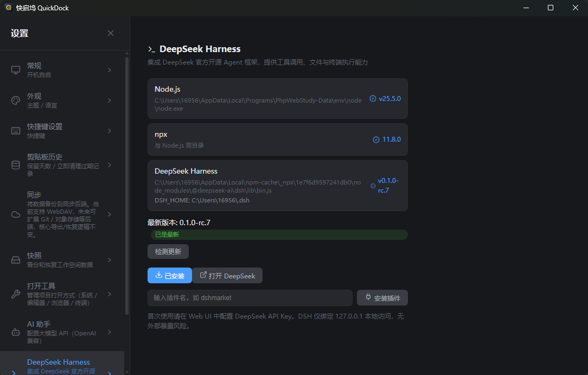Screen dimensions: 588x375
Task: Click the cloud icon beside 同步
Action: coord(16,214)
